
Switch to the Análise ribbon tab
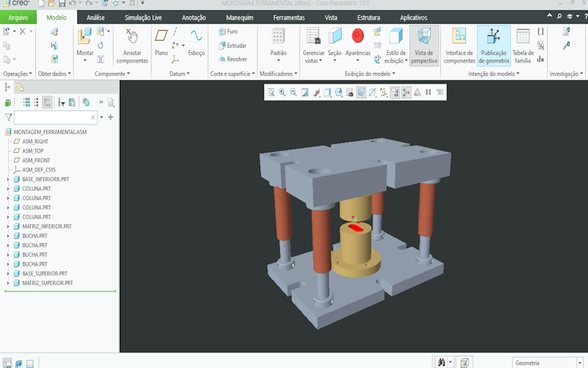pos(96,17)
